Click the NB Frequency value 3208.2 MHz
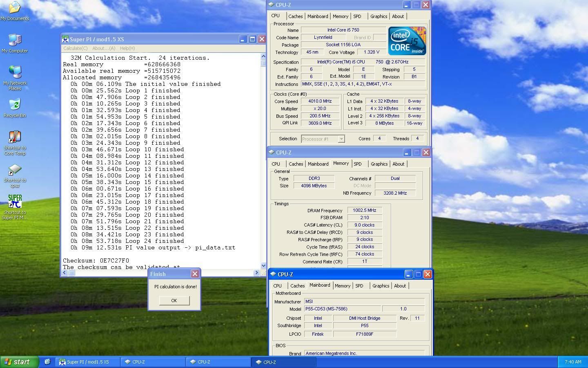 [x=395, y=193]
